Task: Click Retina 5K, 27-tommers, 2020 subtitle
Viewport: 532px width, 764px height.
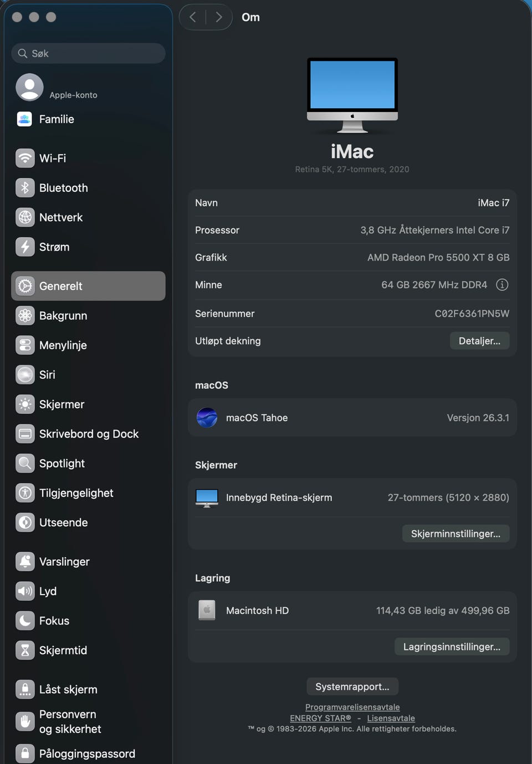Action: pyautogui.click(x=352, y=169)
